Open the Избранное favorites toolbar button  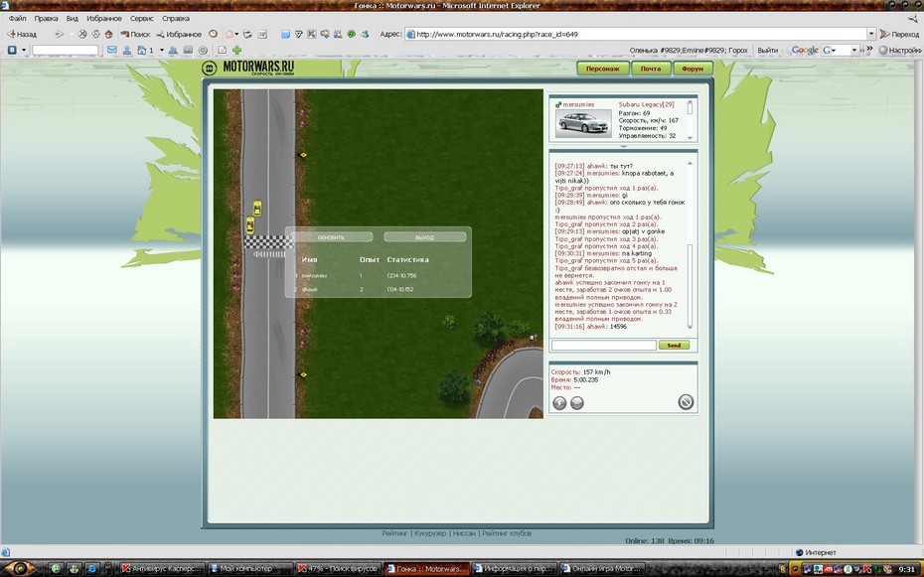(x=179, y=34)
